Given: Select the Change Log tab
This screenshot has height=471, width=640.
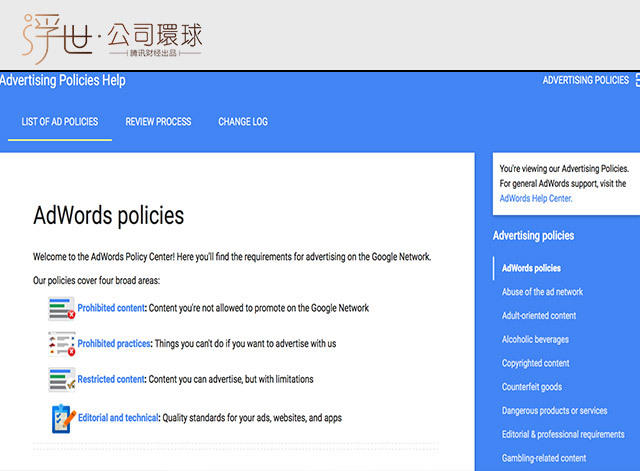Looking at the screenshot, I should click(x=243, y=122).
